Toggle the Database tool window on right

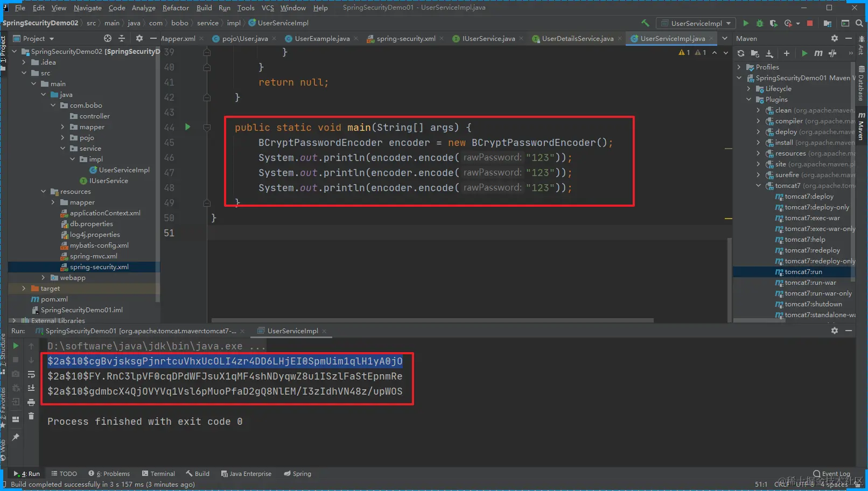click(862, 84)
